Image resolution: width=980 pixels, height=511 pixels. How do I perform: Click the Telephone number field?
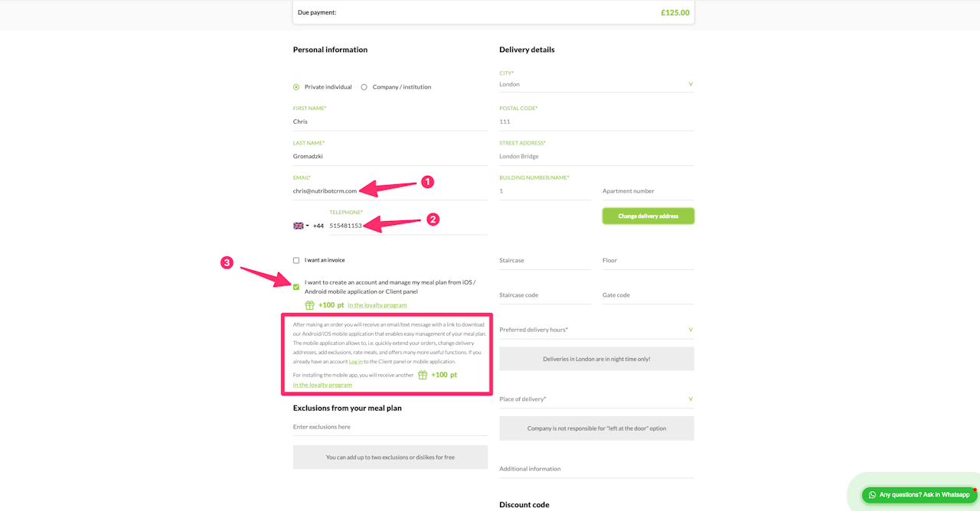[407, 226]
